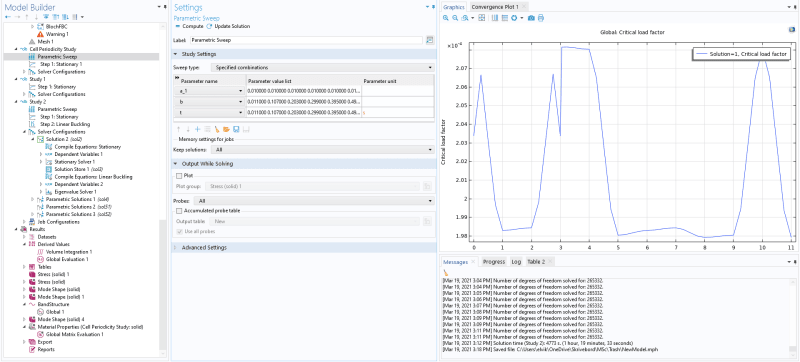Image resolution: width=800 pixels, height=362 pixels.
Task: Collapse the Study 2 tree node
Action: coord(16,102)
